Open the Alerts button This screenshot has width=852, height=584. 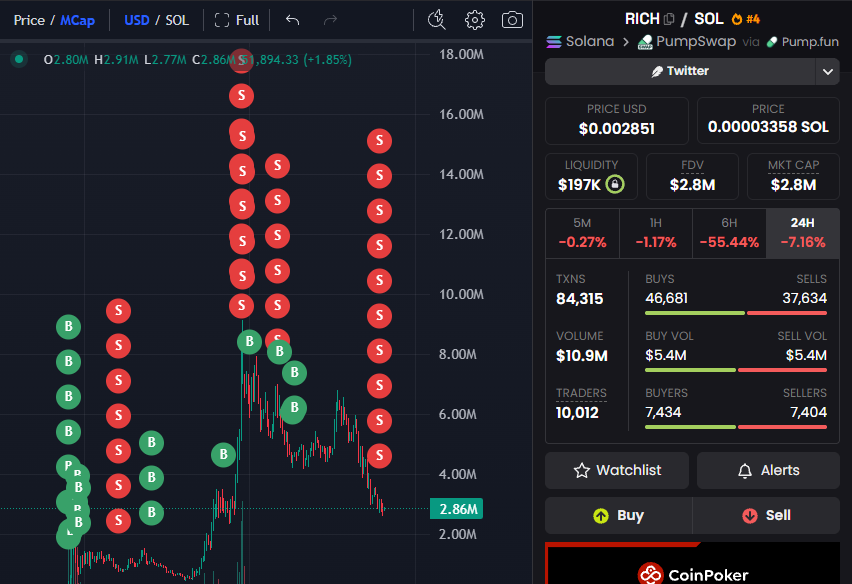pos(768,470)
